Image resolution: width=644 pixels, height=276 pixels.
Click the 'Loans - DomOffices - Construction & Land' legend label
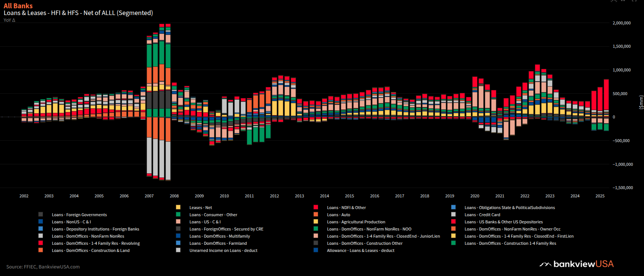pos(91,250)
